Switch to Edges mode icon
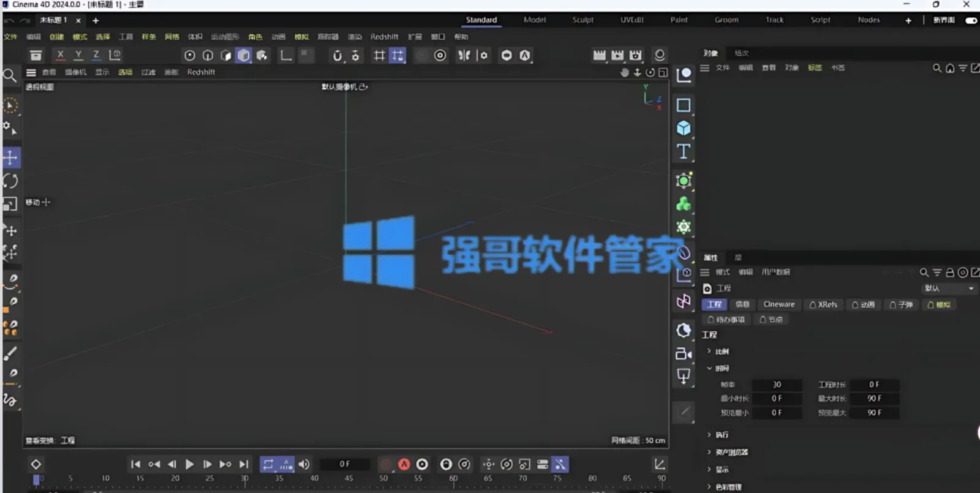 point(208,56)
